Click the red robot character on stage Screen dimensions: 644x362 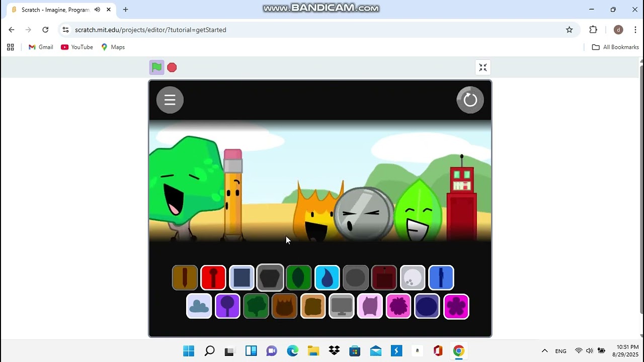point(462,198)
